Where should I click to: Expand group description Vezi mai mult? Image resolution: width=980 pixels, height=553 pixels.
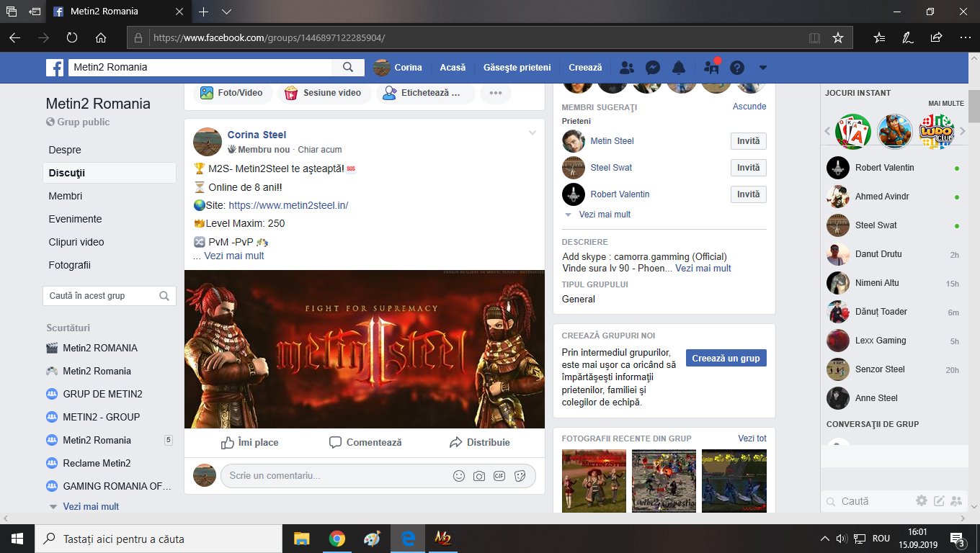click(x=703, y=268)
